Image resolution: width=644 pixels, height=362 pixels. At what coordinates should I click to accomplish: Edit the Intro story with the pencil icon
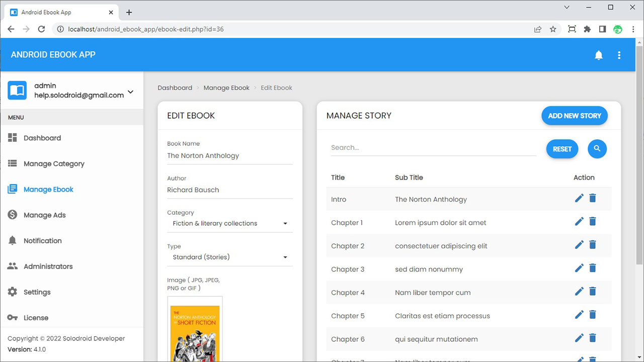tap(579, 198)
